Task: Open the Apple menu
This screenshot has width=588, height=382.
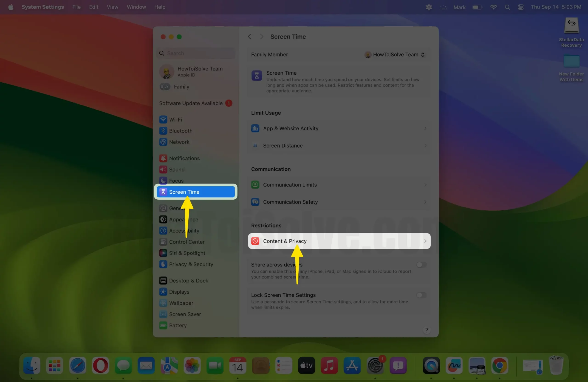Action: pyautogui.click(x=11, y=7)
